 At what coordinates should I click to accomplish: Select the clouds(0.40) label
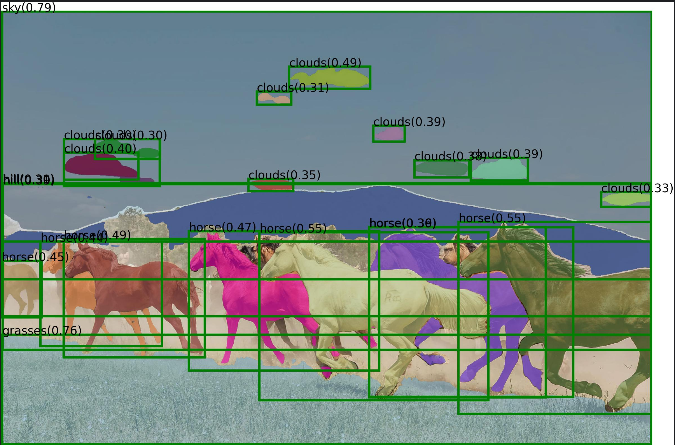[x=100, y=148]
